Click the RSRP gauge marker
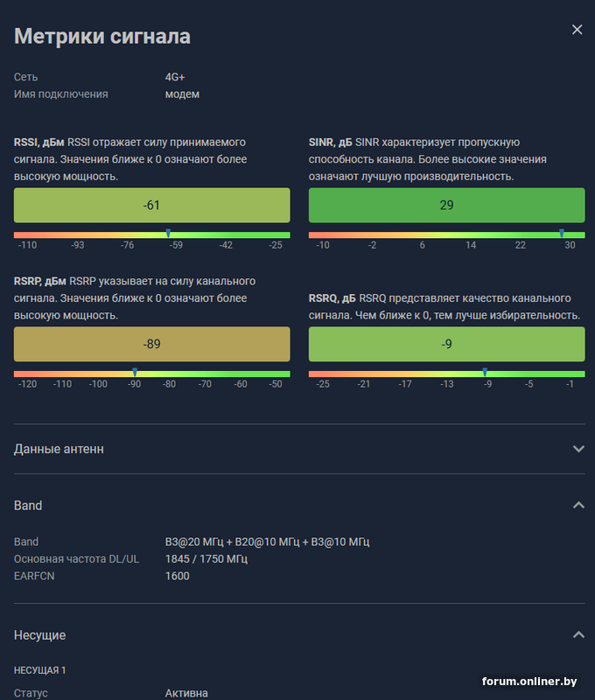This screenshot has width=595, height=700. (x=135, y=373)
